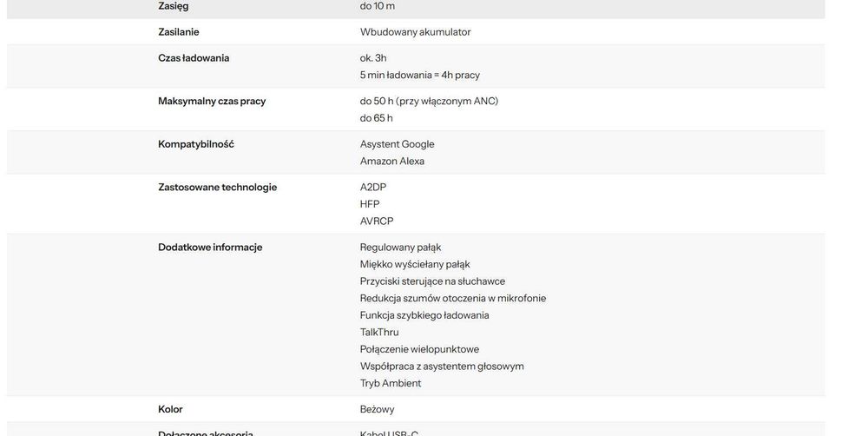
Task: Click the "Beżowy" color value
Action: (x=377, y=409)
